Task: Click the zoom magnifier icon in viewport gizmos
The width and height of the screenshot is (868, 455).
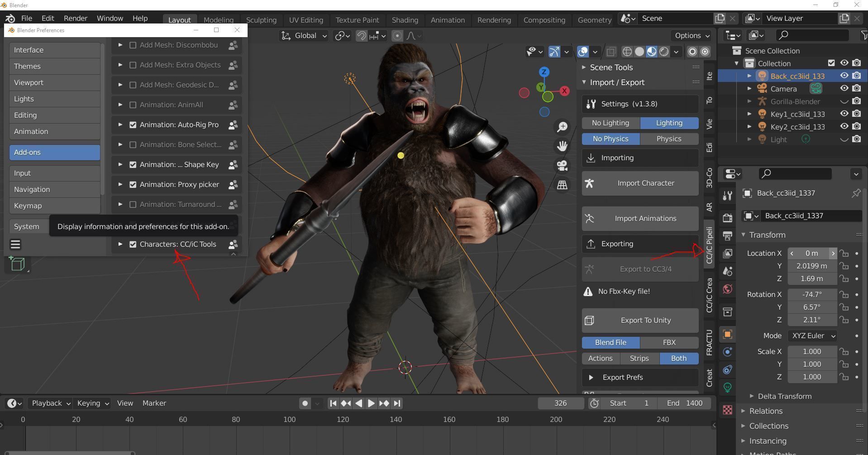Action: click(x=562, y=127)
